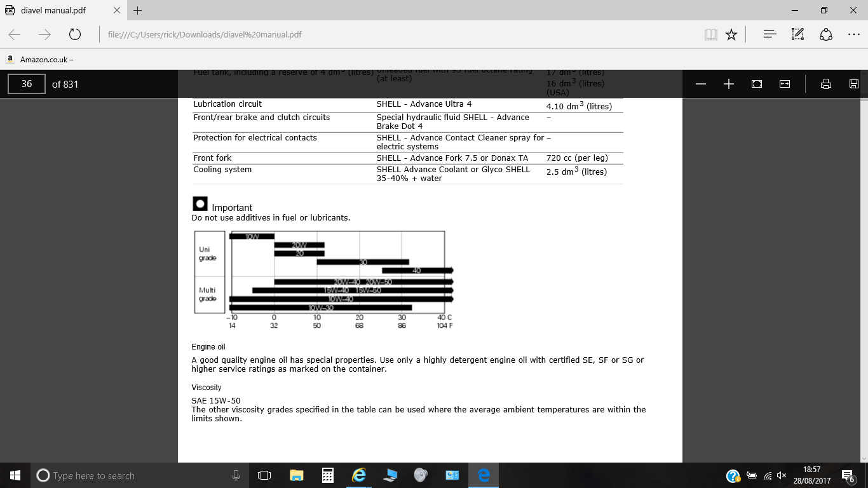
Task: Open Task View from the taskbar
Action: coord(264,475)
